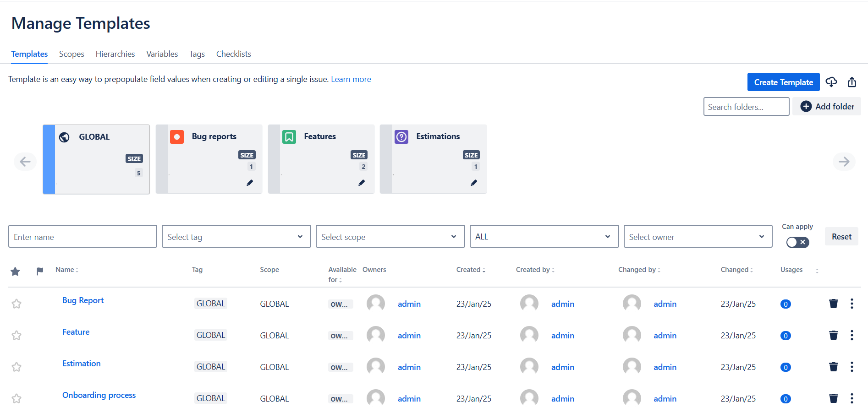Image resolution: width=868 pixels, height=413 pixels.
Task: Open more actions for Feature template
Action: point(852,335)
